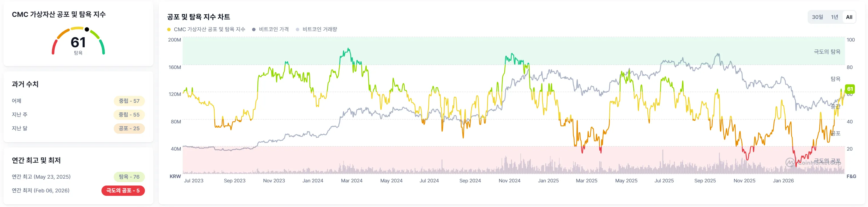Click the 공포 - 25 last month badge
The width and height of the screenshot is (868, 207).
(129, 129)
